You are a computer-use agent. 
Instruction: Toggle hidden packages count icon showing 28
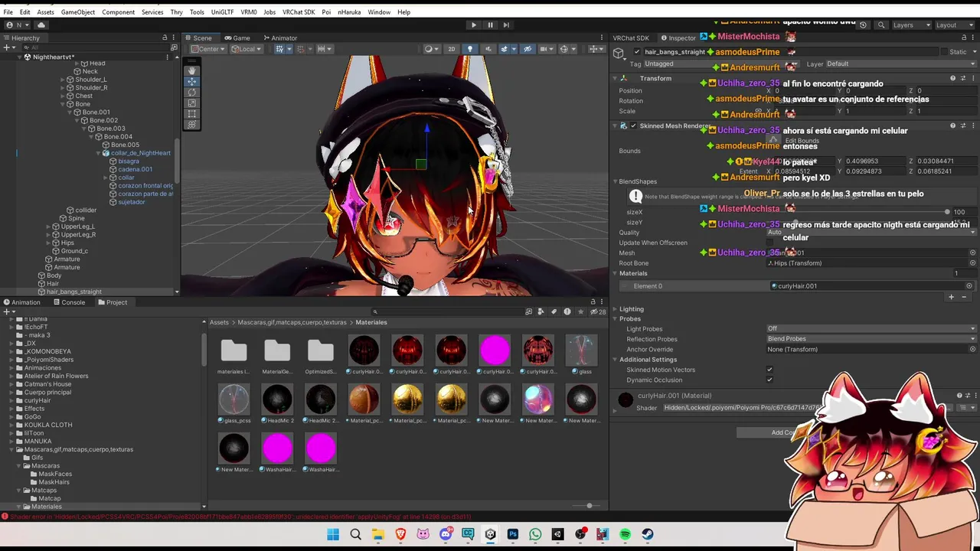coord(599,311)
